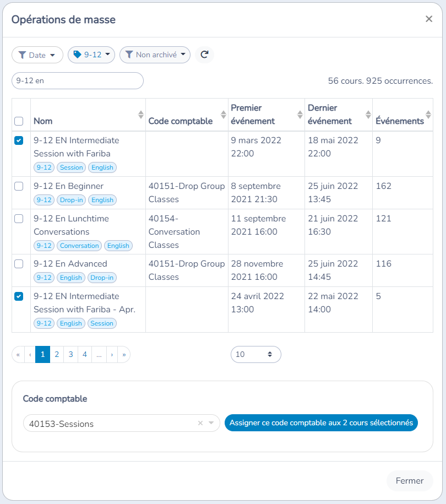Screen dimensions: 446x504
Task: Toggle the select-all checkbox in table header
Action: pyautogui.click(x=19, y=121)
